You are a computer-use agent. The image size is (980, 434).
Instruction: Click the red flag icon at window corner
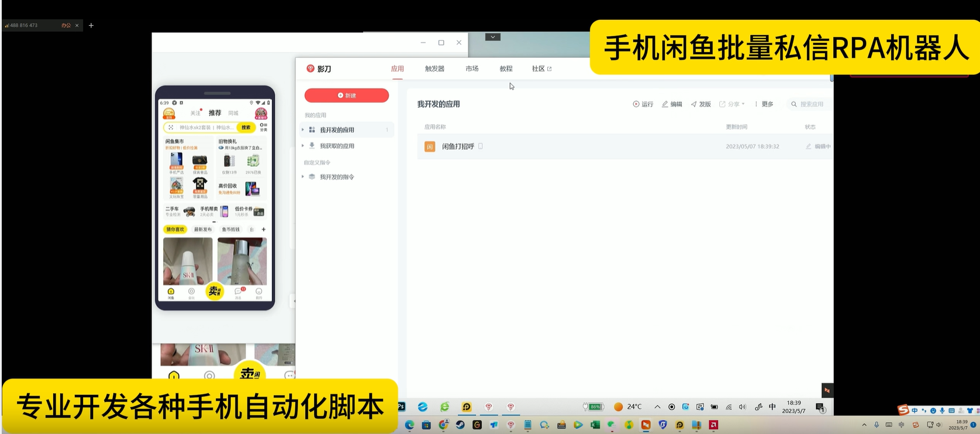tap(827, 390)
